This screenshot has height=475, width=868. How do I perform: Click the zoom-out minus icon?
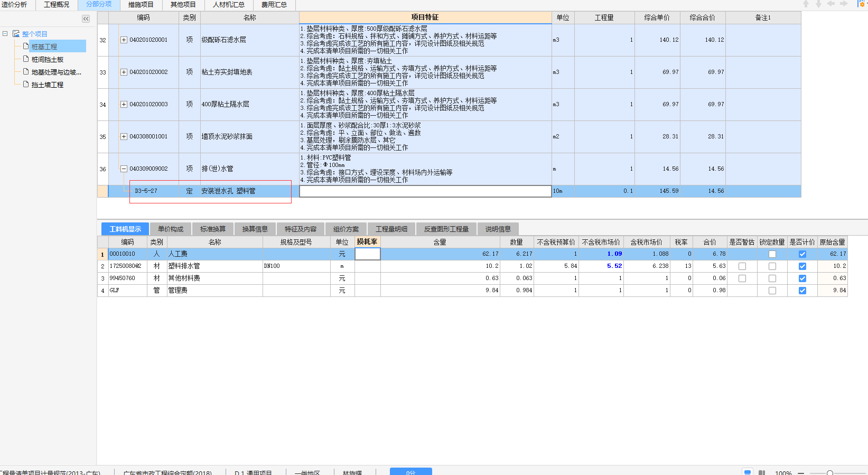tap(801, 473)
